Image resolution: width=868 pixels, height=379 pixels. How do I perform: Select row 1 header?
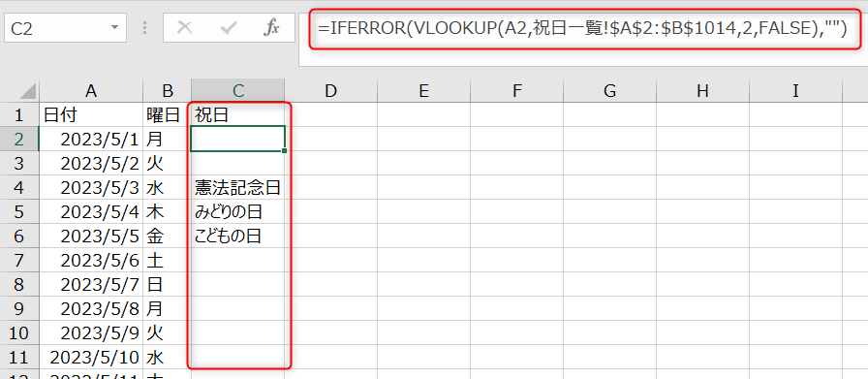pos(19,114)
